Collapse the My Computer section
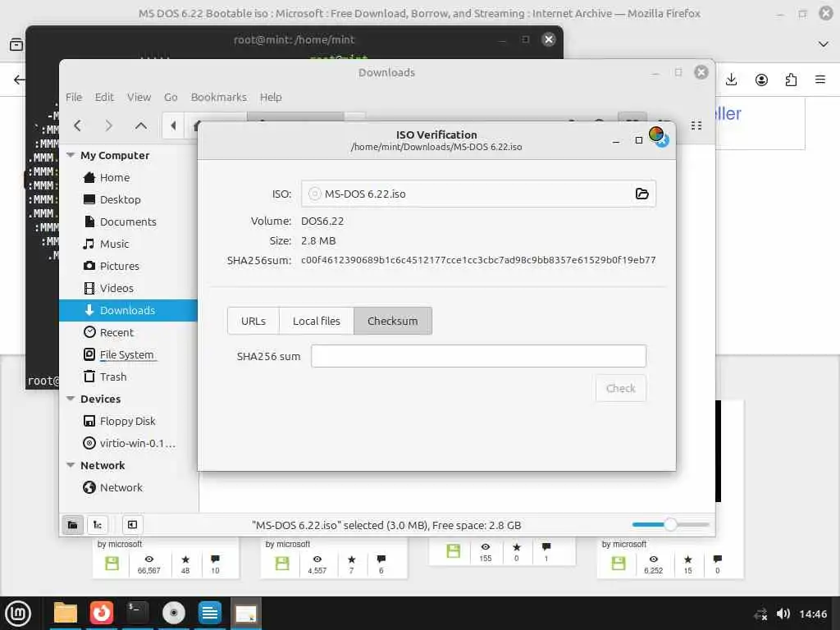Screen dimensions: 840x630 coord(71,155)
